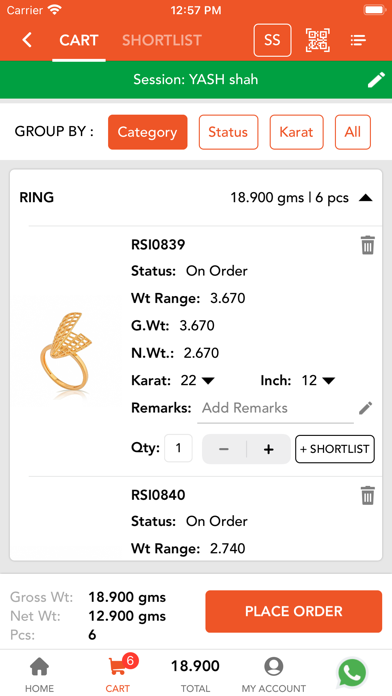392x696 pixels.
Task: Group items by Status
Action: 228,132
